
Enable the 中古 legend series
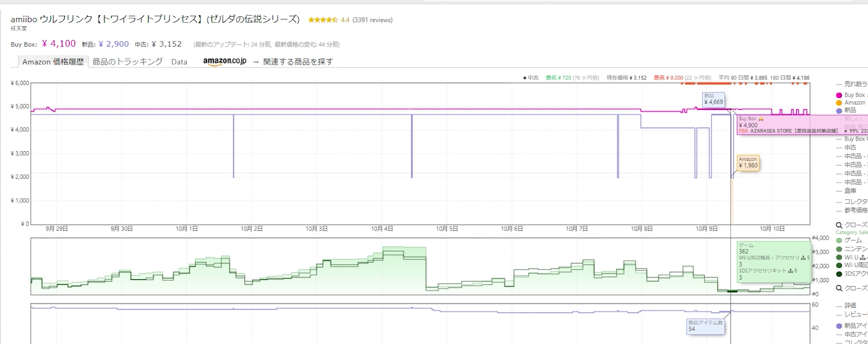[850, 148]
